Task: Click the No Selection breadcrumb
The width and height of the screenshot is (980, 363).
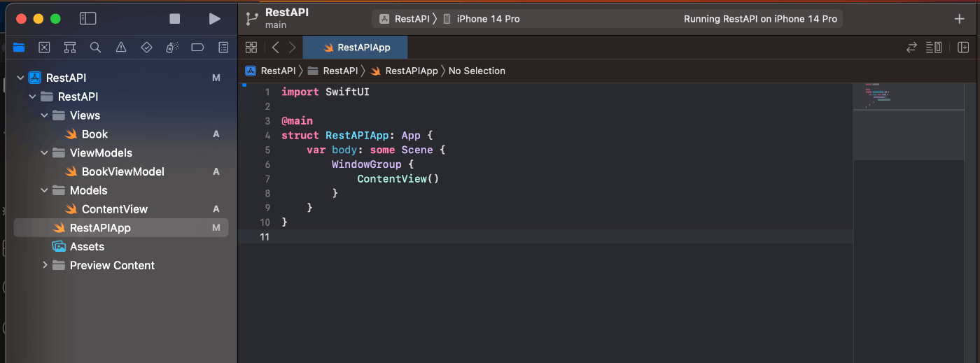Action: [477, 71]
